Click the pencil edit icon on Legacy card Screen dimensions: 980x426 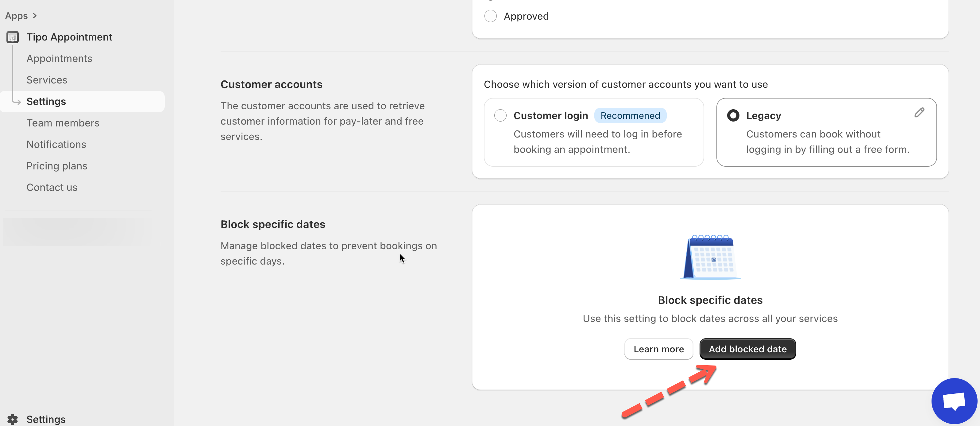click(x=919, y=113)
